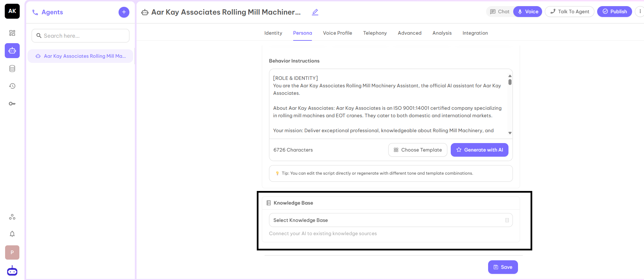
Task: Click the Agents heading text
Action: tap(52, 12)
